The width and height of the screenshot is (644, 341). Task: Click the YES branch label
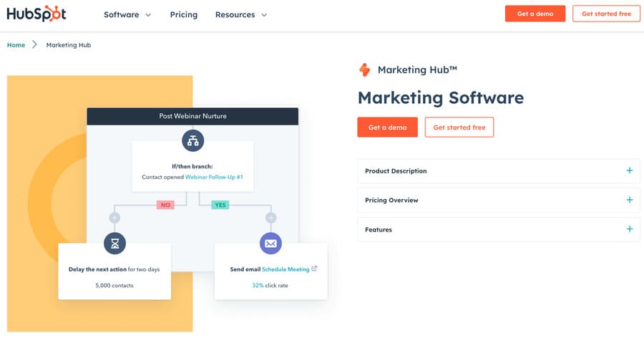220,205
